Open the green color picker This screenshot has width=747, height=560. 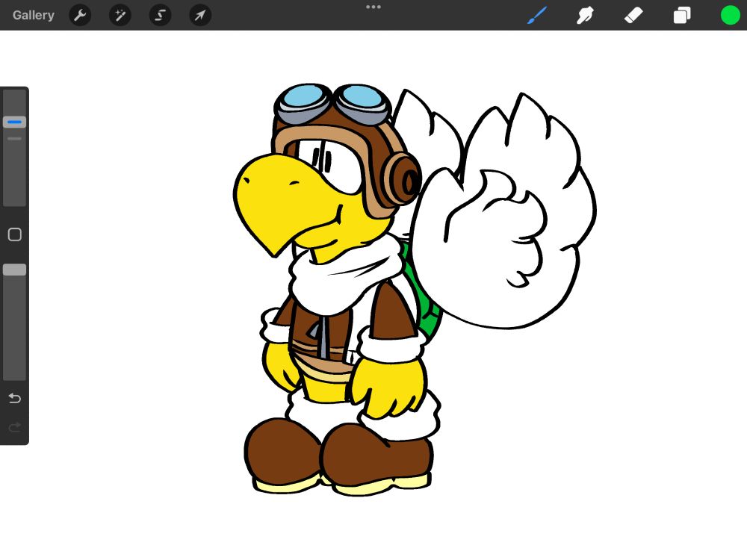point(730,15)
